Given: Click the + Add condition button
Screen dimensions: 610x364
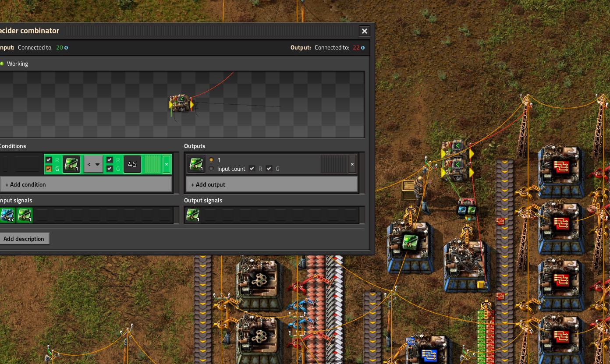Looking at the screenshot, I should coord(85,184).
